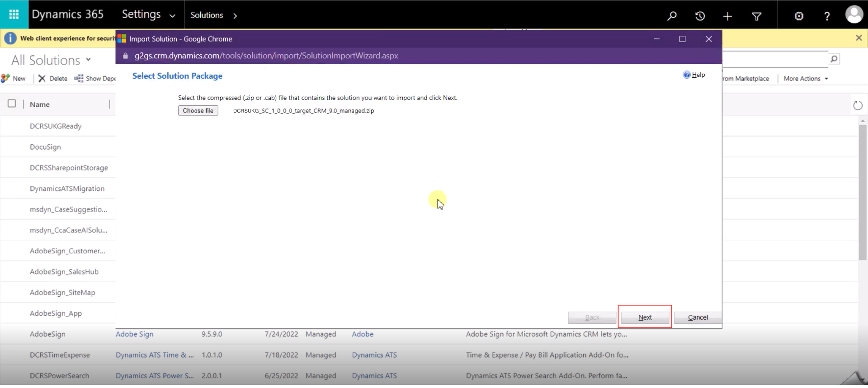Click the Dynamics 365 title
Screen dimensions: 868x388
[x=68, y=14]
